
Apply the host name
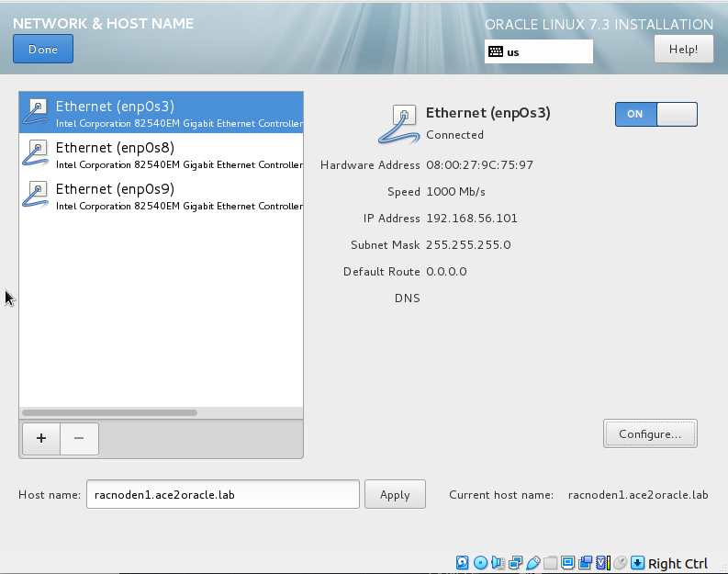(x=395, y=494)
